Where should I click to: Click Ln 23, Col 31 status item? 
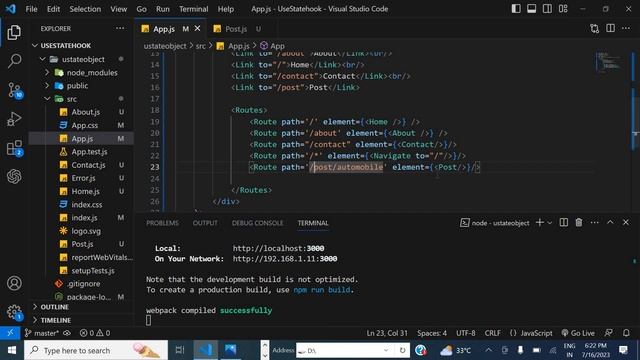tap(387, 333)
